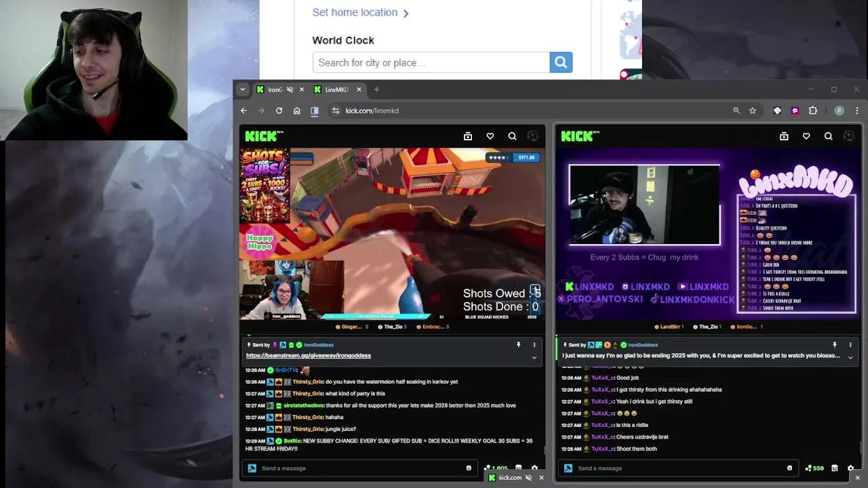Open the Chrome three-dot menu
868x488 pixels.
(x=856, y=110)
